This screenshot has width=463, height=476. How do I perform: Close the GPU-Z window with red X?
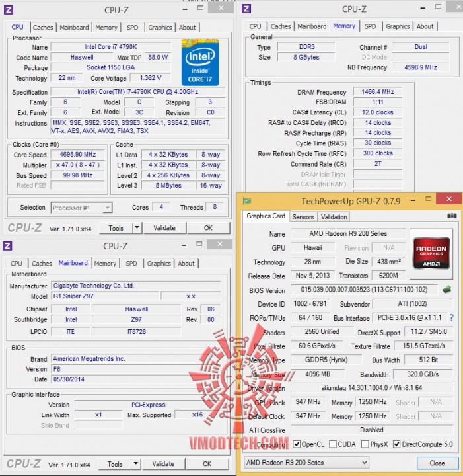point(449,199)
